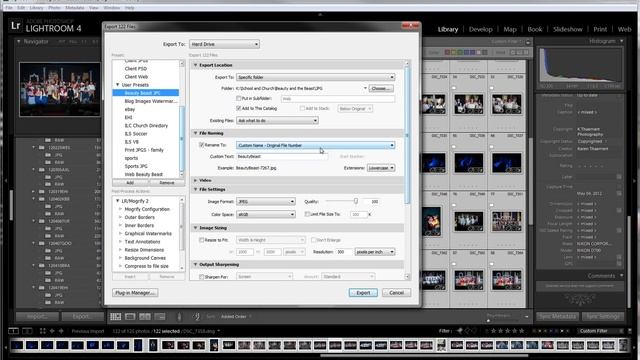Select the Blog Images Watermark preset
Screen dimensions: 640x360
151,101
